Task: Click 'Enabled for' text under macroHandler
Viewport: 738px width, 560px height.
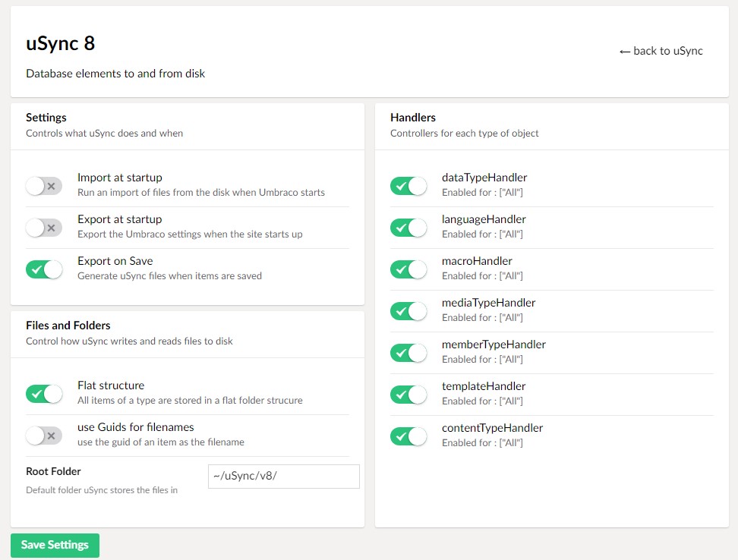Action: pos(482,276)
